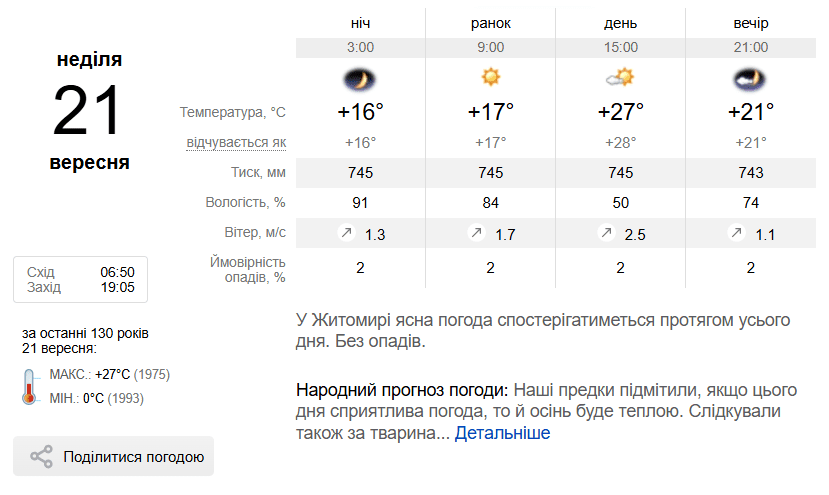Click the daytime partly cloudy sun icon
829x495 pixels.
coord(620,77)
